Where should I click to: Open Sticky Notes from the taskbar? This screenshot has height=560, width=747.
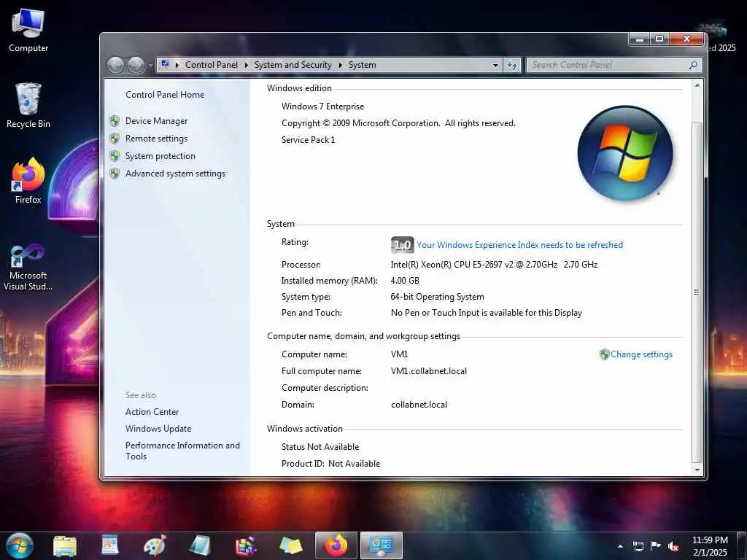pos(290,545)
